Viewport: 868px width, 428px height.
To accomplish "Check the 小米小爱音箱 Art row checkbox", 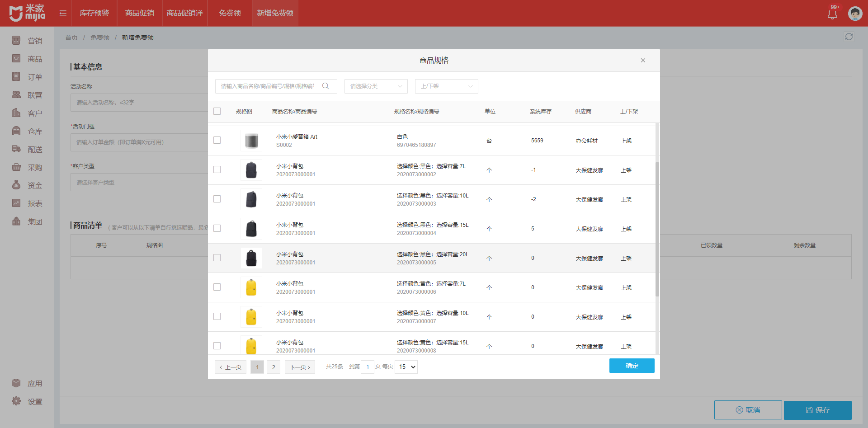I will [x=217, y=141].
